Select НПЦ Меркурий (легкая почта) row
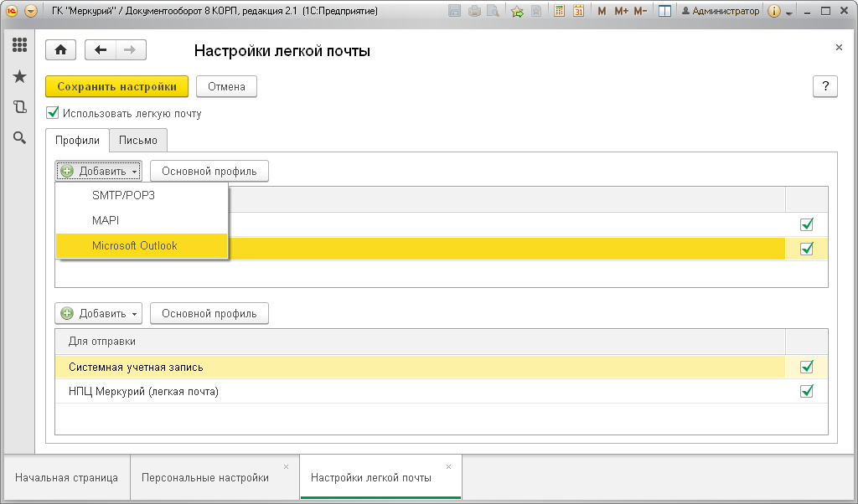 pos(421,391)
